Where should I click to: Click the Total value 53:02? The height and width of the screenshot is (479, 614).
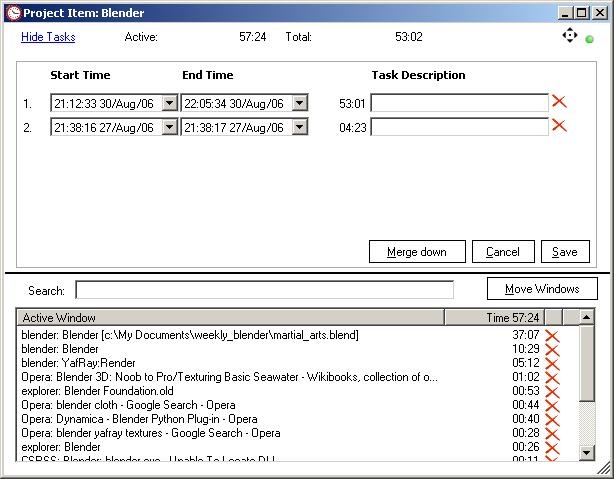click(409, 37)
